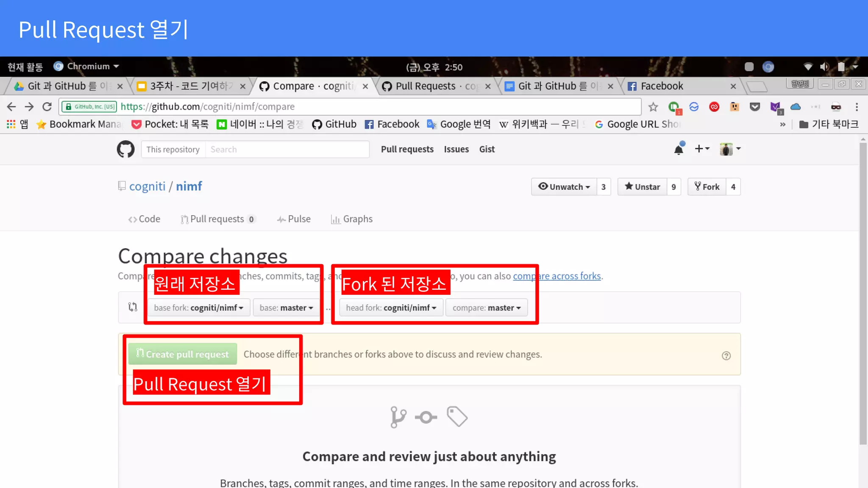Open the notifications bell icon
The width and height of the screenshot is (868, 488).
[679, 149]
